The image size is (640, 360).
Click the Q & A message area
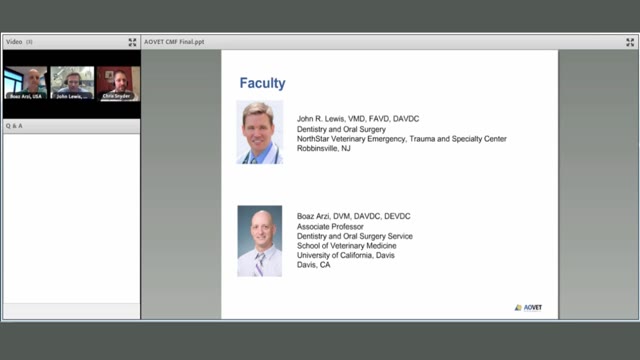point(71,218)
